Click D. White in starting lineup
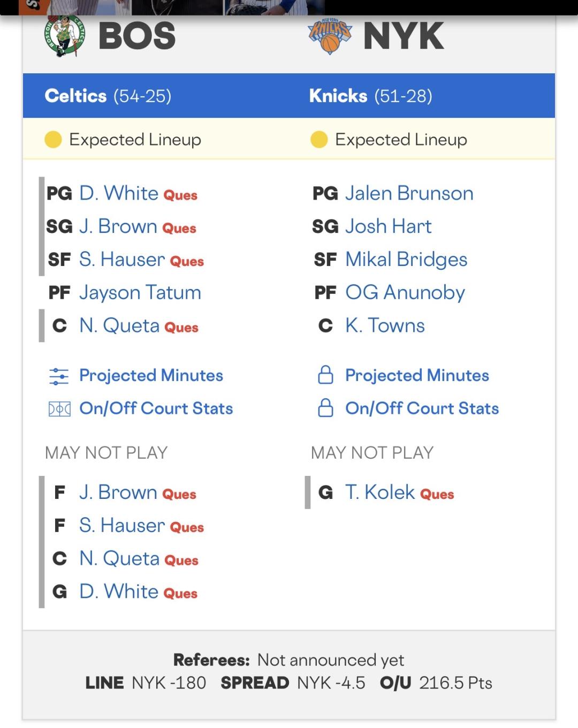 click(x=119, y=193)
